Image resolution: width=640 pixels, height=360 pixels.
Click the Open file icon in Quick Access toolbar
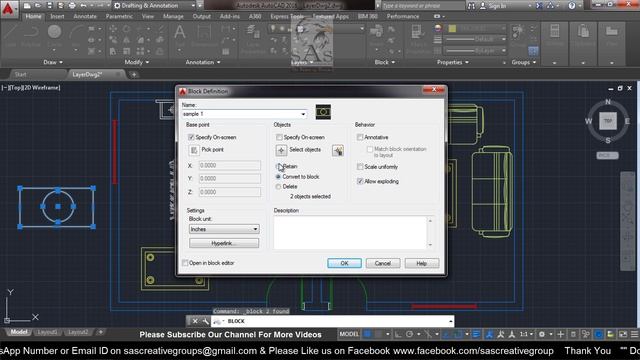pos(38,6)
